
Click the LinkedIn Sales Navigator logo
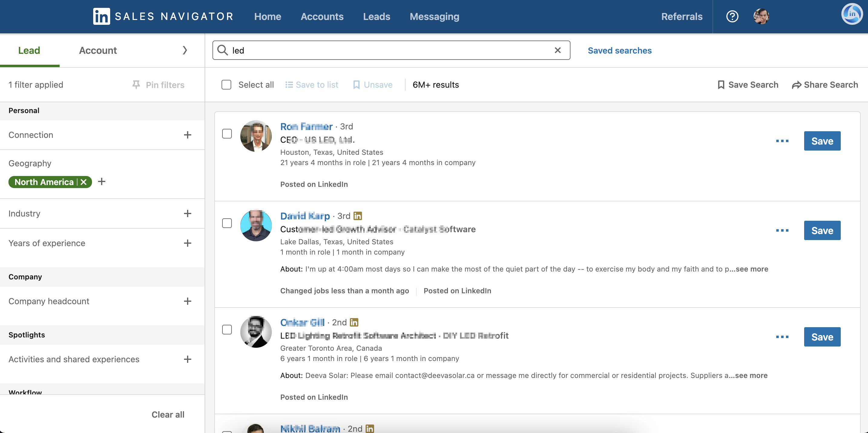tap(101, 16)
